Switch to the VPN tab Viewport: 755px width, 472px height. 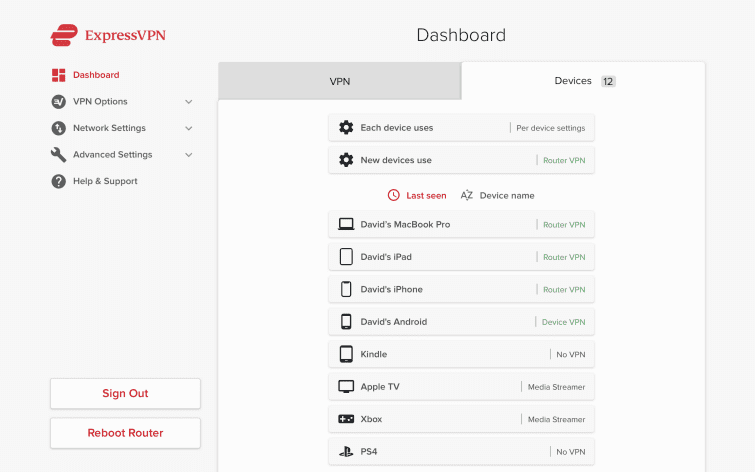pos(340,82)
